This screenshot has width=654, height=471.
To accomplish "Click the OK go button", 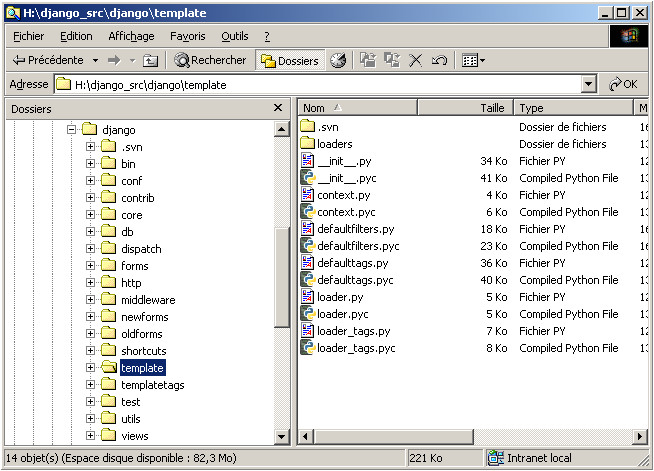I will tap(622, 85).
